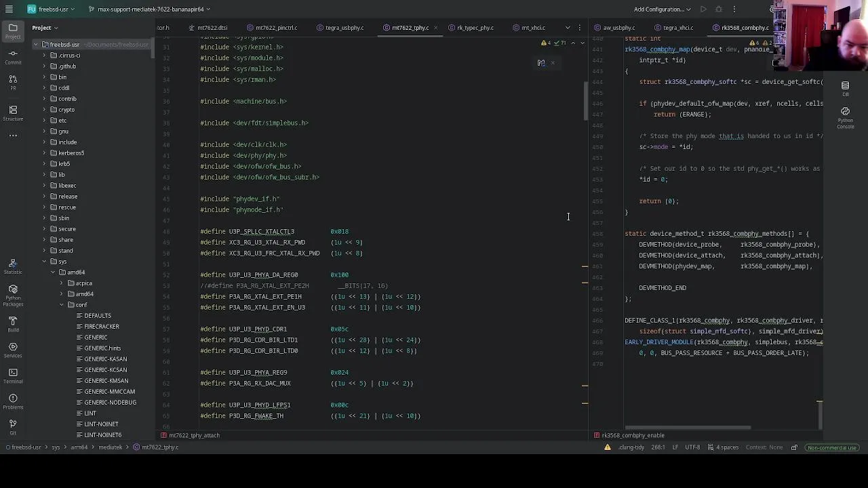The width and height of the screenshot is (868, 488).
Task: Open Python Packages tool window
Action: [13, 295]
